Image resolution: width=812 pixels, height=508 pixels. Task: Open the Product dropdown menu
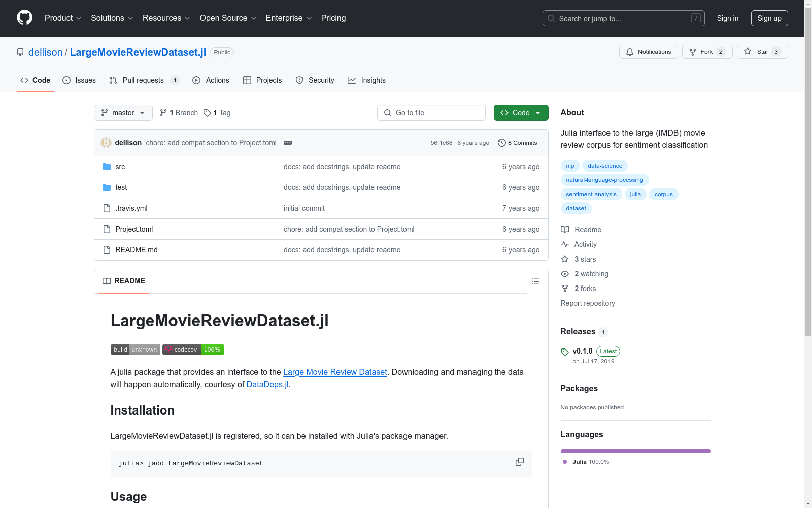click(x=63, y=18)
